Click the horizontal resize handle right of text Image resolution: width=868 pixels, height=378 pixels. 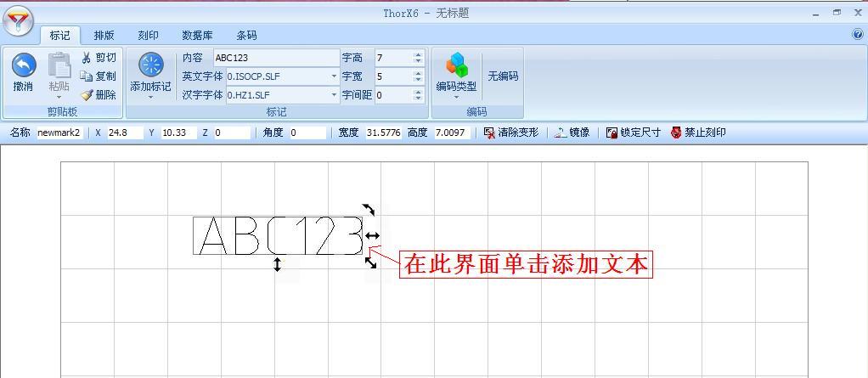(373, 236)
